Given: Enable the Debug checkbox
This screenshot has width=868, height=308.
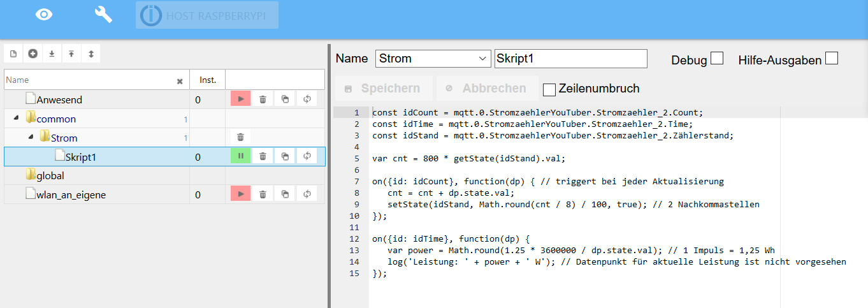Looking at the screenshot, I should click(x=717, y=59).
